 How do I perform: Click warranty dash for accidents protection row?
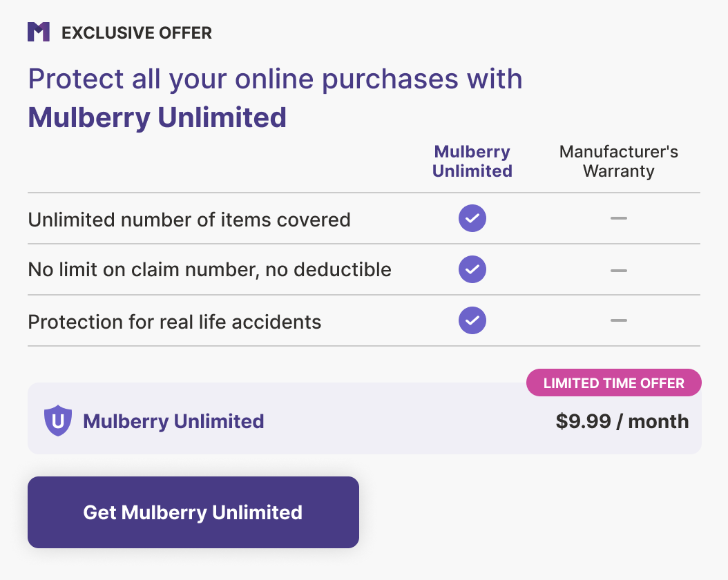tap(619, 320)
